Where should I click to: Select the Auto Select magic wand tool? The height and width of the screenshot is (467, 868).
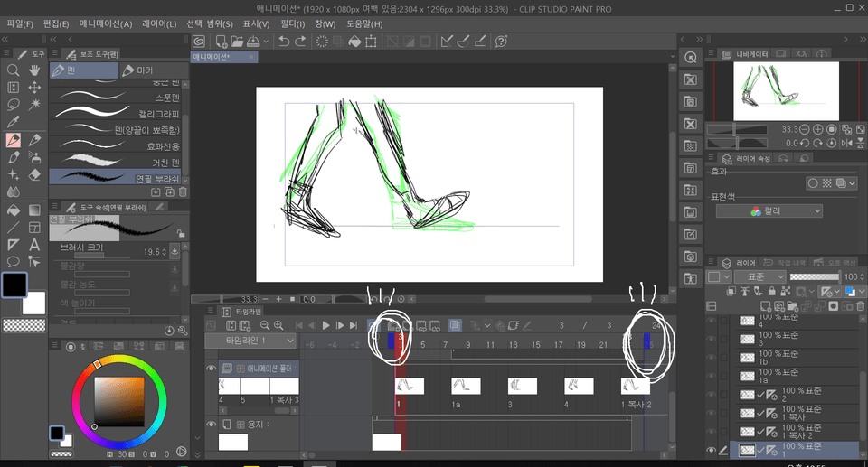tap(34, 105)
